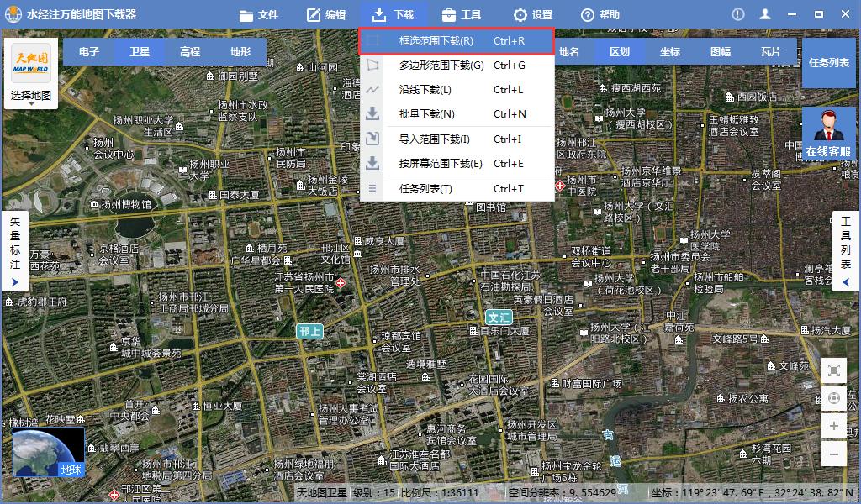Click the fullscreen extent icon
The height and width of the screenshot is (504, 861).
833,370
